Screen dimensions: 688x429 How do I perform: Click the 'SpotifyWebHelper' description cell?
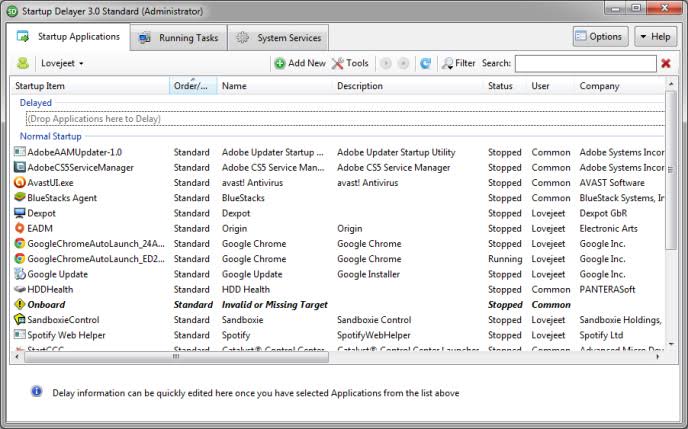click(373, 335)
